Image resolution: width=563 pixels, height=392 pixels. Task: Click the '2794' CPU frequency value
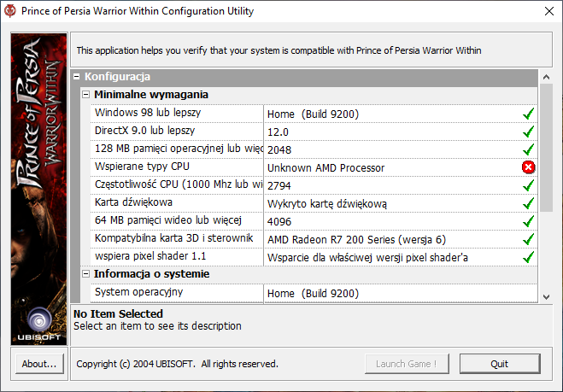point(279,186)
